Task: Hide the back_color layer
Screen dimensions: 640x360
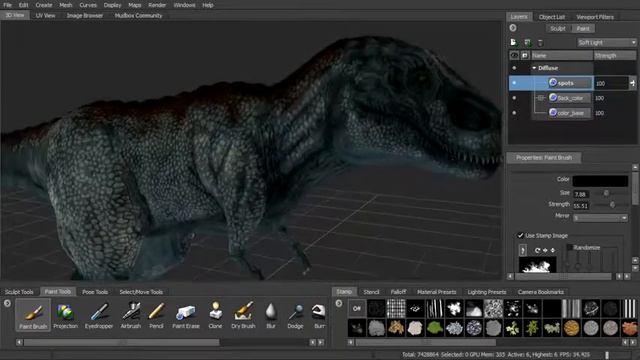Action: pos(514,98)
